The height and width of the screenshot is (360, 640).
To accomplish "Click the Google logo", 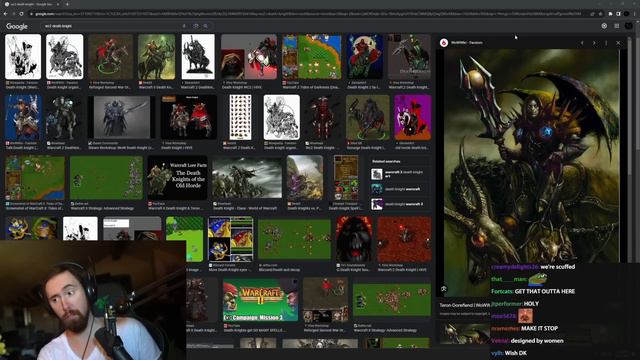I will coord(17,26).
